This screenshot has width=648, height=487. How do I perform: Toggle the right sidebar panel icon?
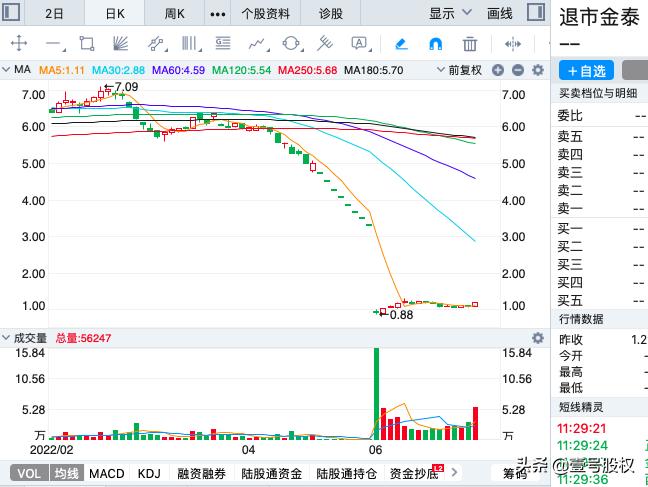pyautogui.click(x=536, y=12)
